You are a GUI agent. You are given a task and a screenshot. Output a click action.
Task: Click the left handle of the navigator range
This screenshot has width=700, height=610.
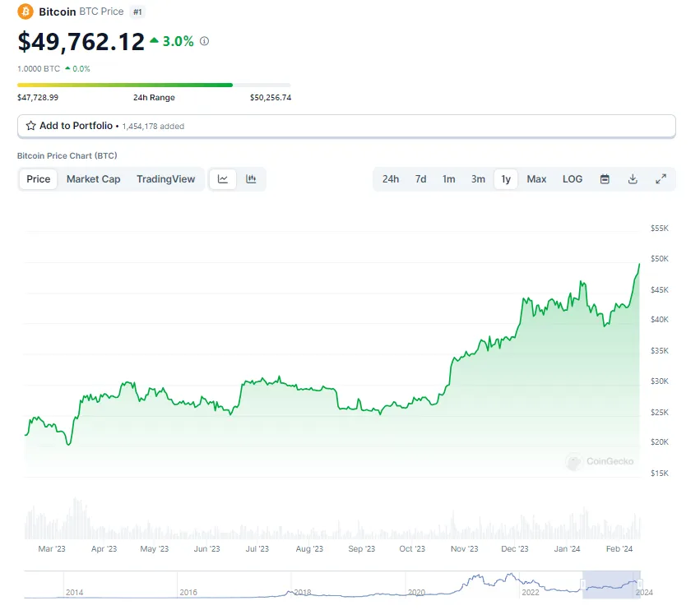click(583, 585)
